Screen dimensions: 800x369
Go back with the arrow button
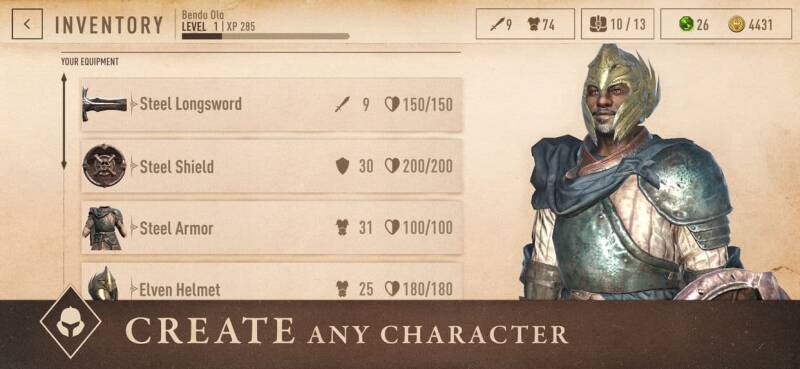[x=27, y=23]
